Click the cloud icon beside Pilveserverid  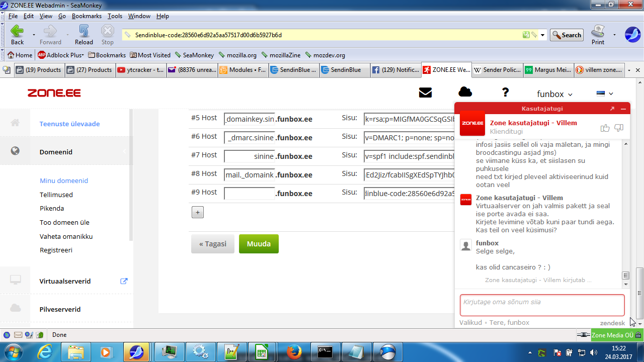15,308
